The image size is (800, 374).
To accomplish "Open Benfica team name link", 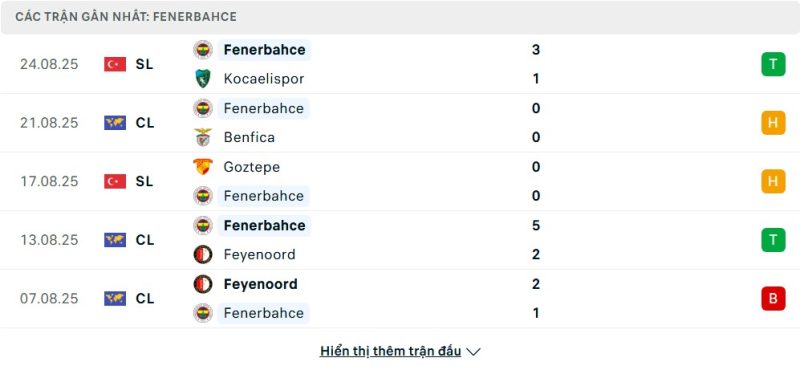I will (x=249, y=137).
